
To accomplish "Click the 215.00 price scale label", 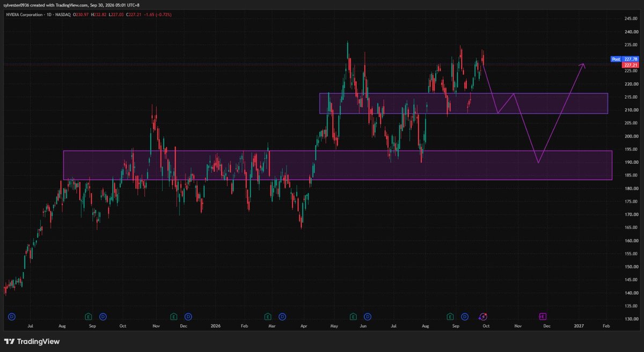I will (631, 97).
